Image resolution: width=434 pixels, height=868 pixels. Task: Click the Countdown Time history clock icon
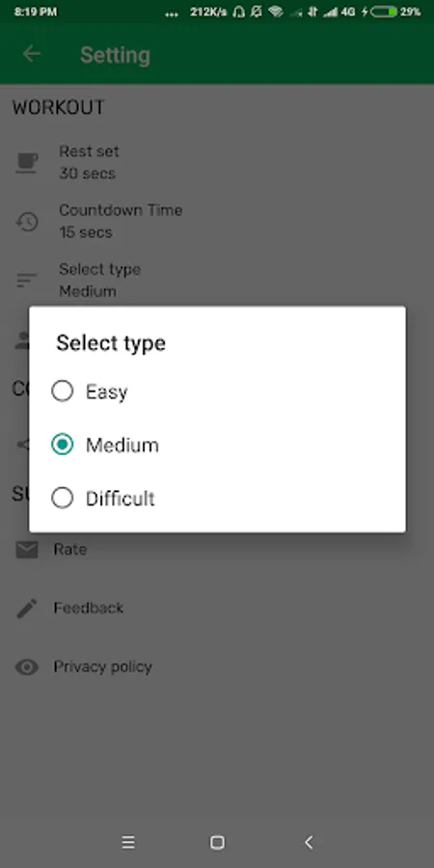click(27, 222)
